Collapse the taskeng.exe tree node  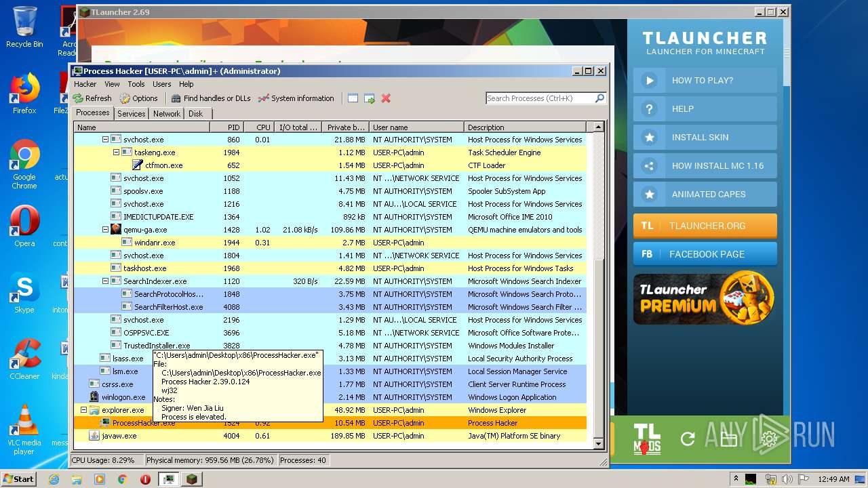[116, 152]
